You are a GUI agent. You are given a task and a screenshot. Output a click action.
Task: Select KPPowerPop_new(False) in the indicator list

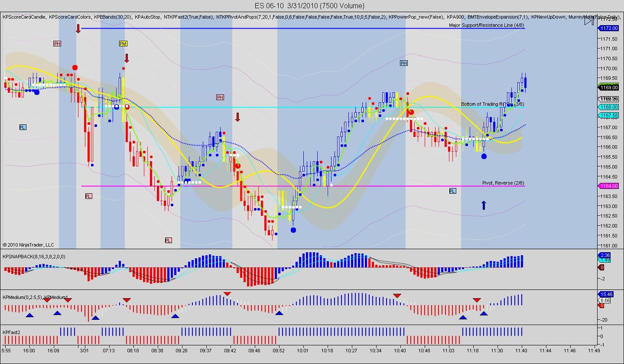coord(416,17)
